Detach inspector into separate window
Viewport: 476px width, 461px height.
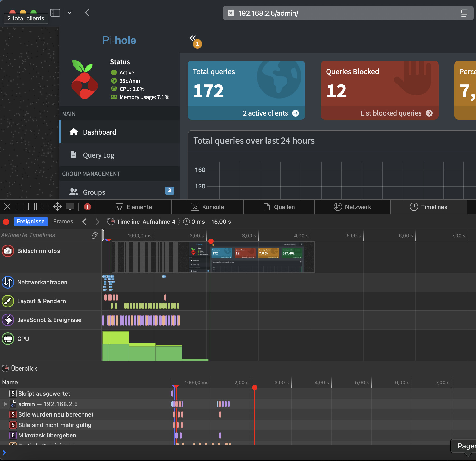coord(45,207)
